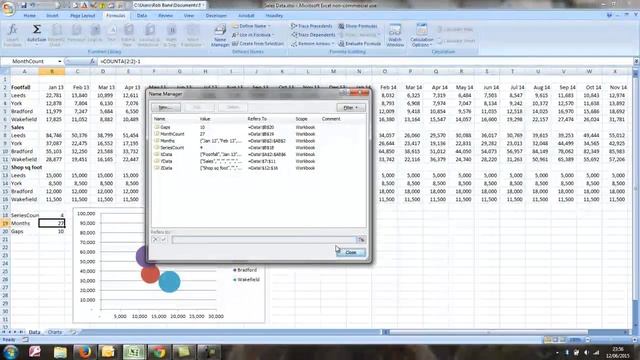Select the SeriesCount label cell in column A

(x=24, y=215)
